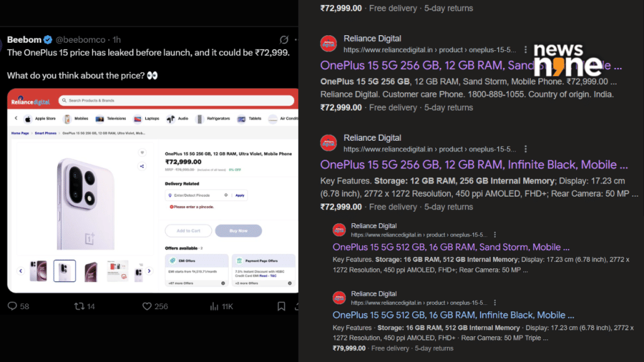Click the search magnifier icon
The height and width of the screenshot is (362, 644).
pos(65,100)
